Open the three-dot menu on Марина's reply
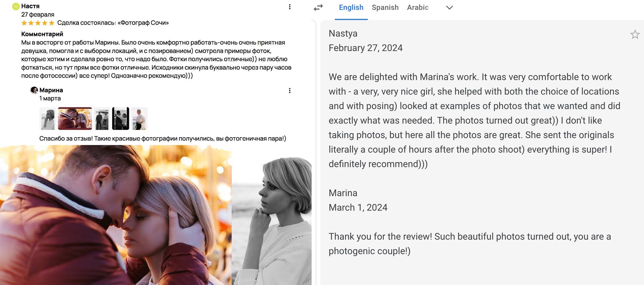Screen dimensions: 644x285 290,91
